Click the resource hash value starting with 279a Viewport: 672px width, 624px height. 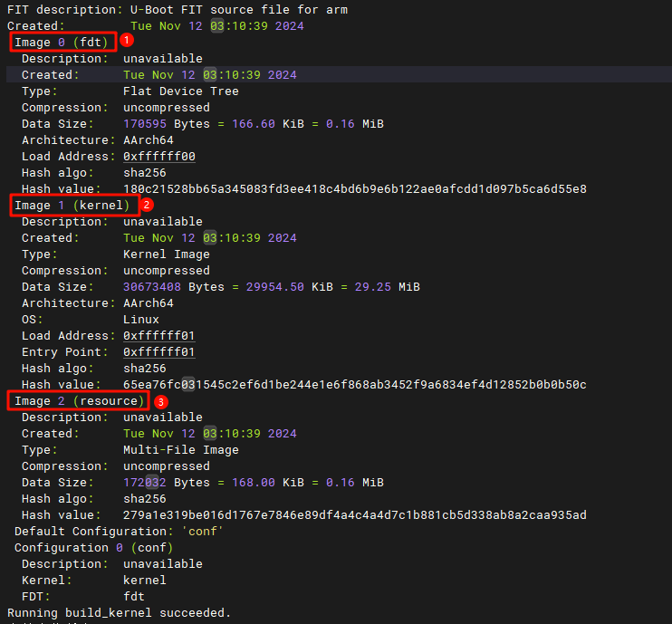pyautogui.click(x=354, y=515)
